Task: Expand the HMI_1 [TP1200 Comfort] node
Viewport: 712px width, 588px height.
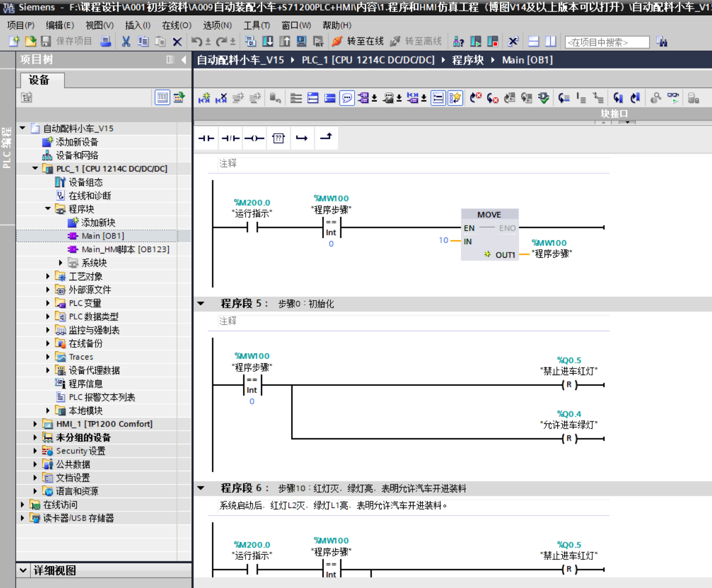Action: point(35,424)
